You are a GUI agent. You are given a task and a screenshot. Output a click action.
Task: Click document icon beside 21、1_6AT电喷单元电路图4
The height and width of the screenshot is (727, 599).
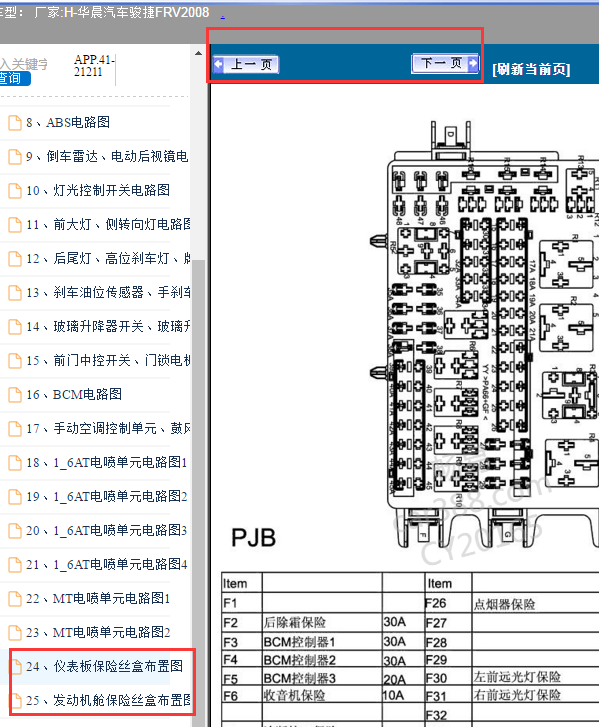tap(15, 565)
